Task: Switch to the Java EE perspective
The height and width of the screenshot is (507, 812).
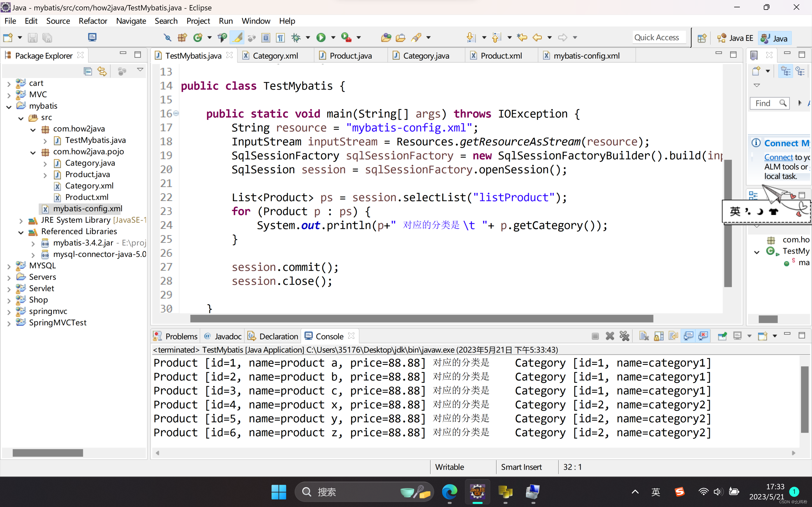Action: [735, 38]
